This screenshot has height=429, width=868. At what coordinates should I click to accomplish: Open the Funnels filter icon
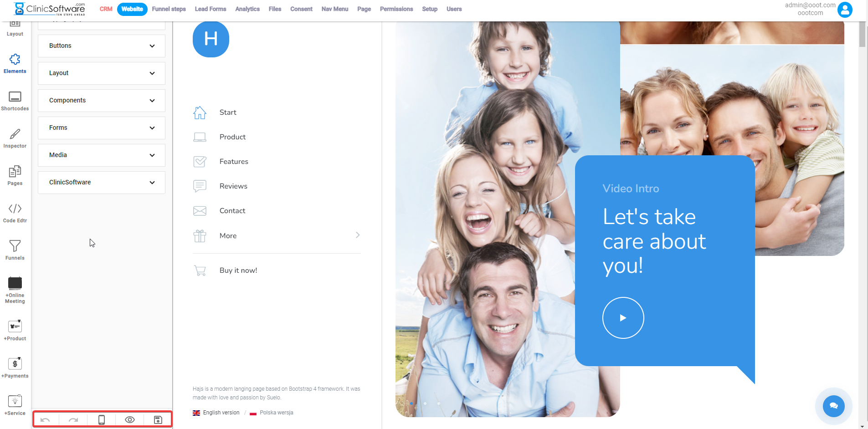click(x=15, y=250)
